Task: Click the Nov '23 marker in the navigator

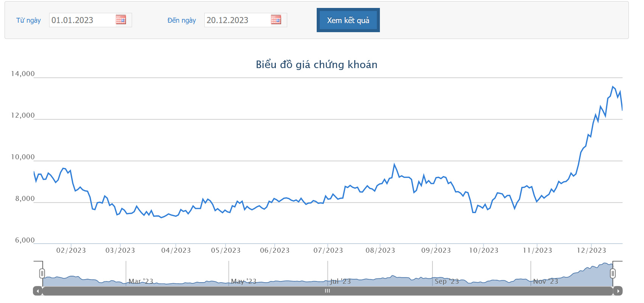Action: pyautogui.click(x=545, y=281)
